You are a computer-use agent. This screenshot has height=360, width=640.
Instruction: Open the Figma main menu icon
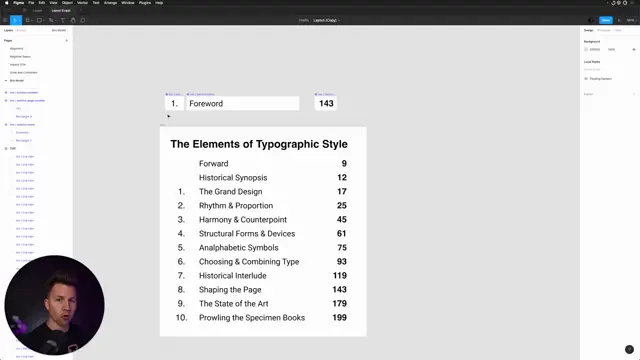pyautogui.click(x=5, y=20)
